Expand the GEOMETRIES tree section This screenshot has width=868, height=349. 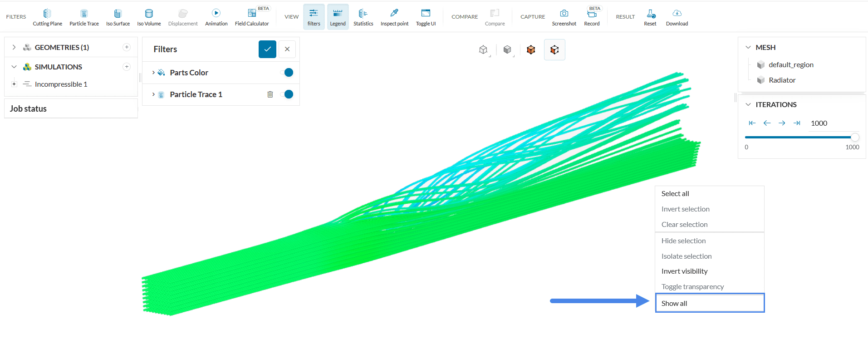(x=14, y=47)
